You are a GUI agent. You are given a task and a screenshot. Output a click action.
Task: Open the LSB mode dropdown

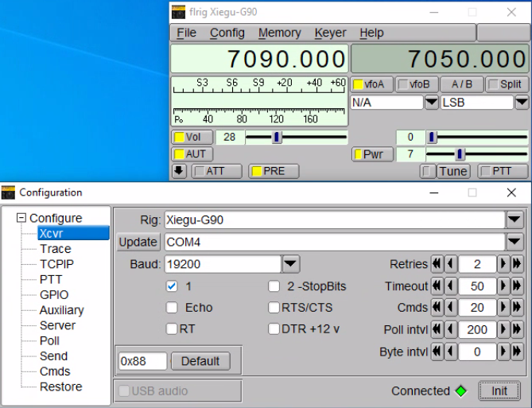pos(522,103)
